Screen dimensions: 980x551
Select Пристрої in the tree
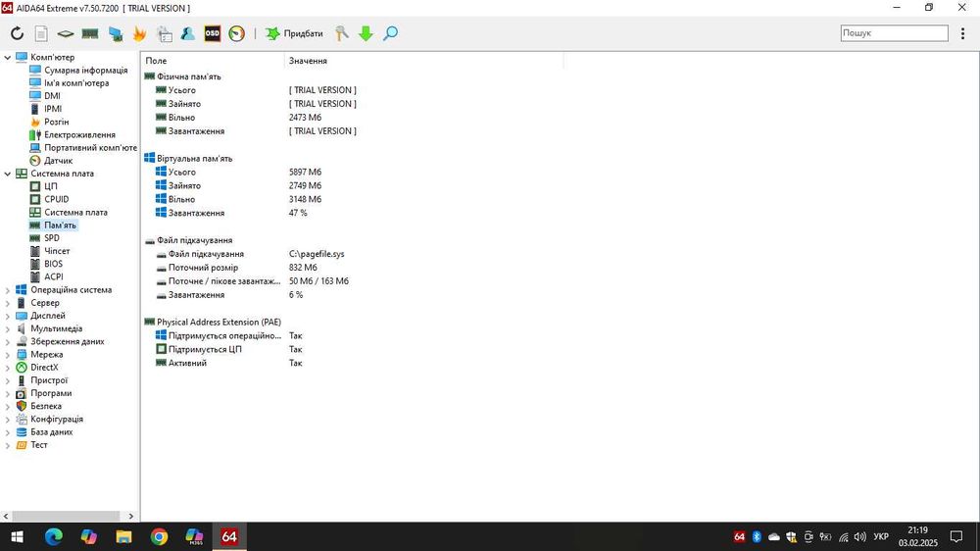point(49,380)
